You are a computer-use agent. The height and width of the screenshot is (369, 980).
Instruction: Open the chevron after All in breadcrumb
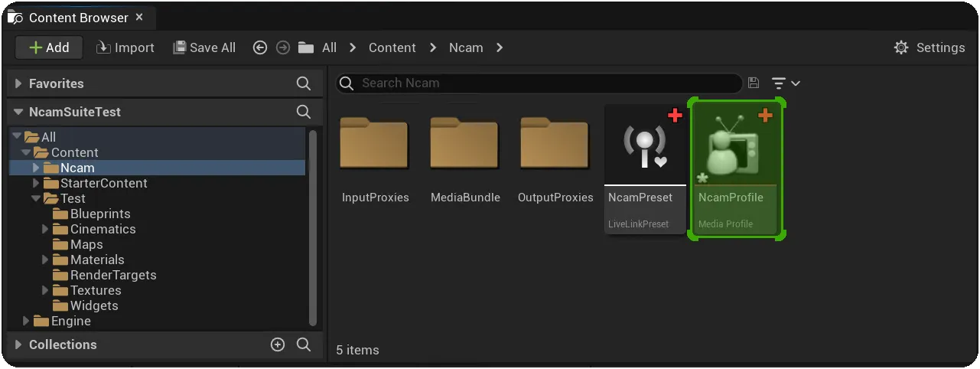pyautogui.click(x=353, y=47)
